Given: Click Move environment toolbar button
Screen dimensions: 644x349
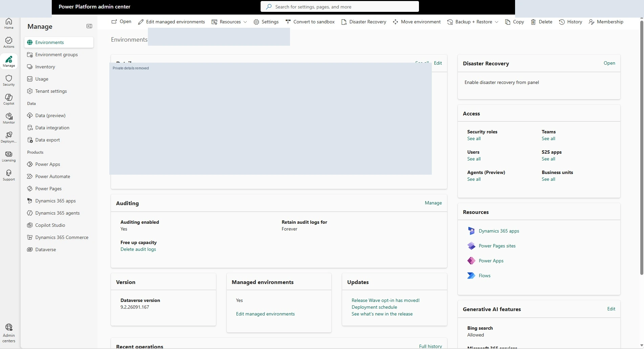Looking at the screenshot, I should [417, 22].
